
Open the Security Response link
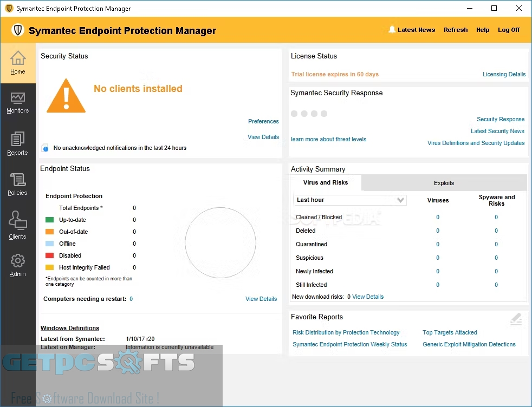pos(501,119)
